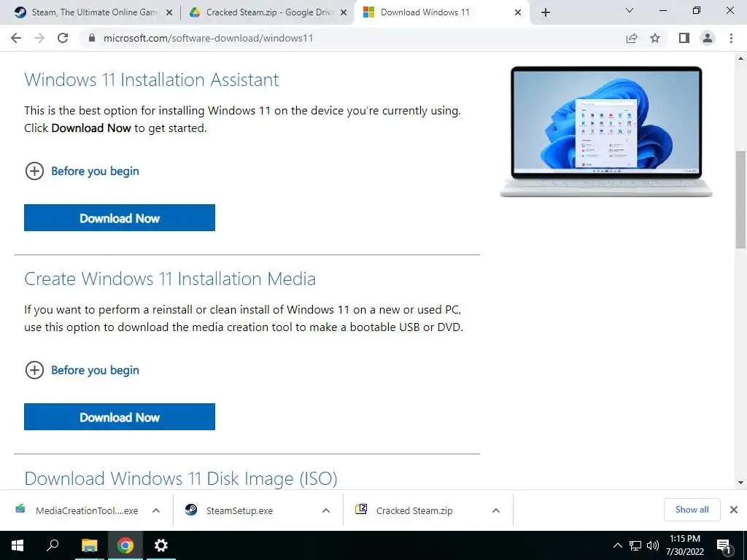Open Settings from taskbar
Viewport: 747px width, 560px height.
pyautogui.click(x=161, y=545)
